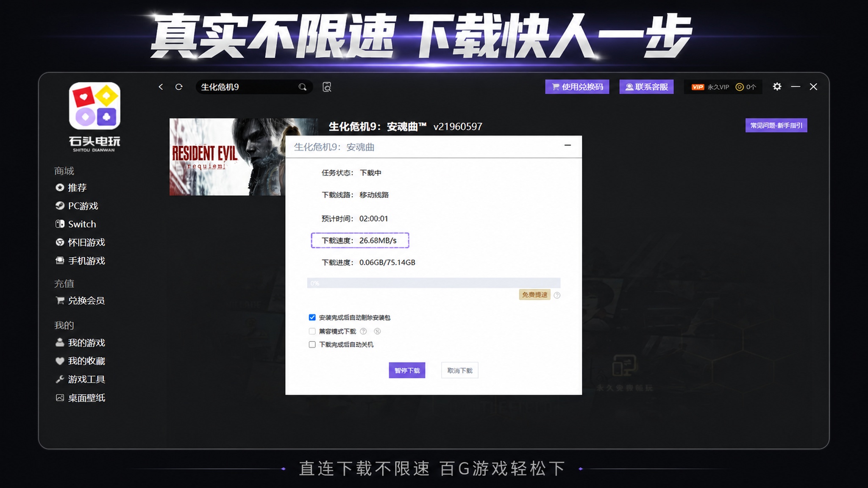Click the 移动线路 download route text
Image resolution: width=868 pixels, height=488 pixels.
374,195
